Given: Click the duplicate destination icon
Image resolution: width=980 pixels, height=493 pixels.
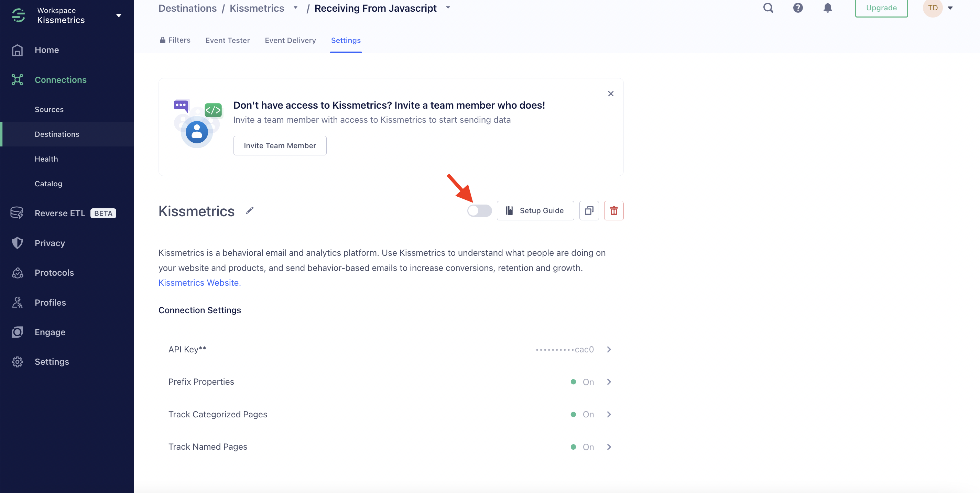Looking at the screenshot, I should tap(589, 211).
